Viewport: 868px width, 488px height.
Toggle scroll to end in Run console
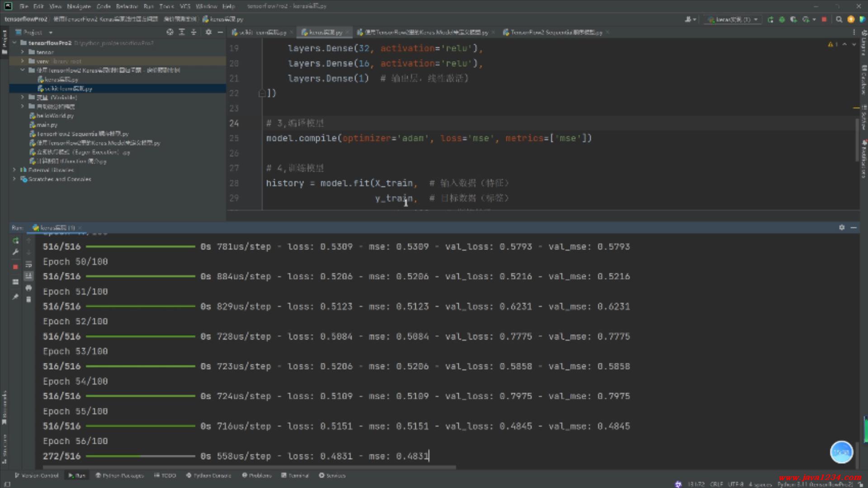[x=28, y=276]
